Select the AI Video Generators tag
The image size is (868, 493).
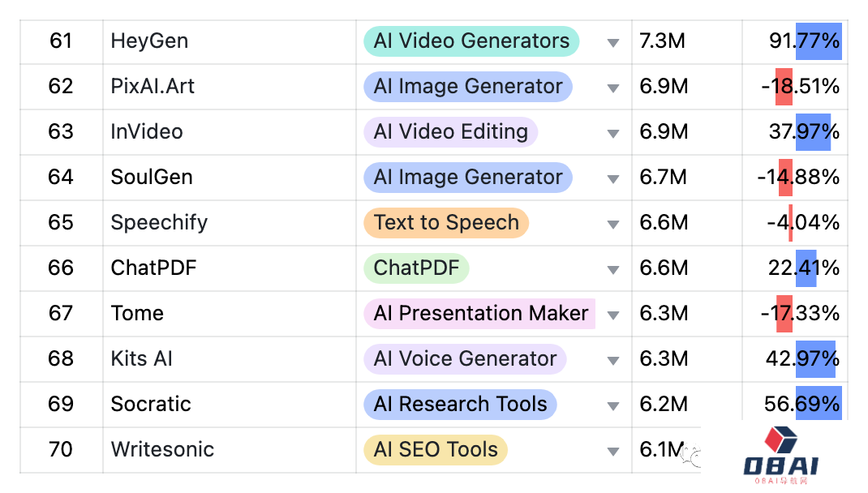click(471, 41)
